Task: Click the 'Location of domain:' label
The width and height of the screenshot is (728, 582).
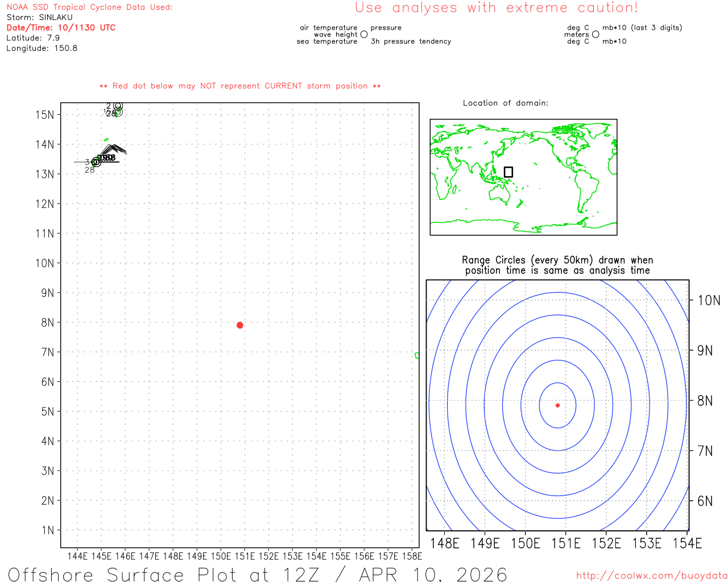Action: [x=506, y=103]
